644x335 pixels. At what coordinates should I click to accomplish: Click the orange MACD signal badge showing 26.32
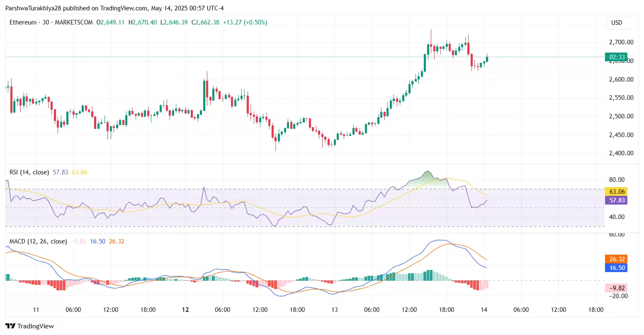(x=617, y=259)
